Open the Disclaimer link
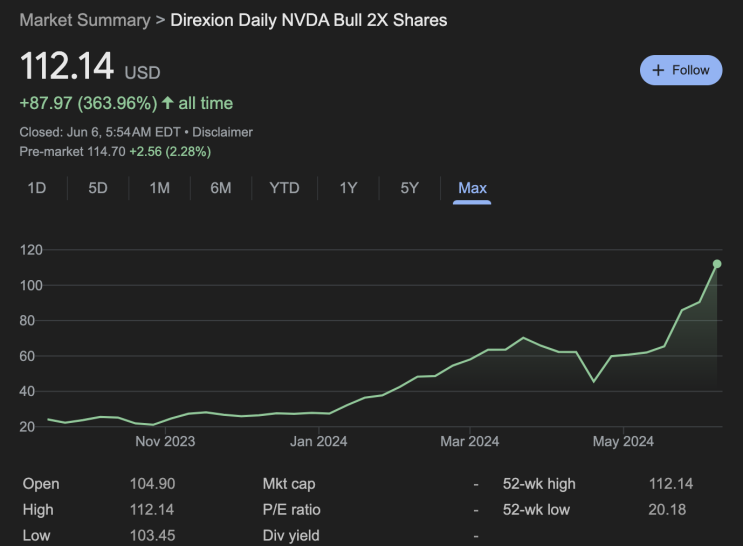 click(222, 132)
